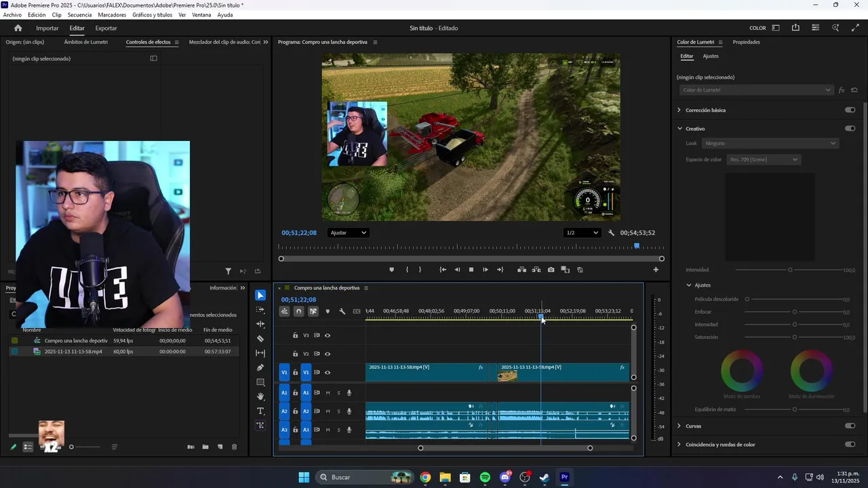The image size is (868, 488).
Task: Toggle V2 track visibility eye
Action: [328, 354]
